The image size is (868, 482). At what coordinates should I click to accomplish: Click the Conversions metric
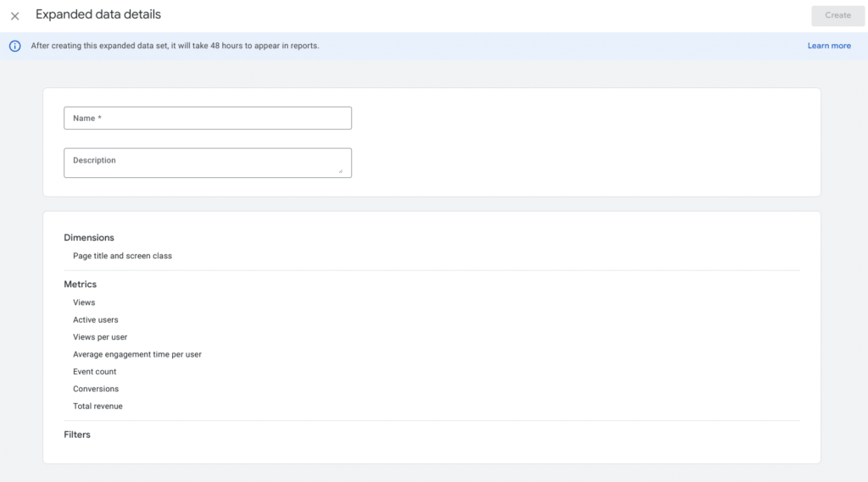pyautogui.click(x=96, y=389)
